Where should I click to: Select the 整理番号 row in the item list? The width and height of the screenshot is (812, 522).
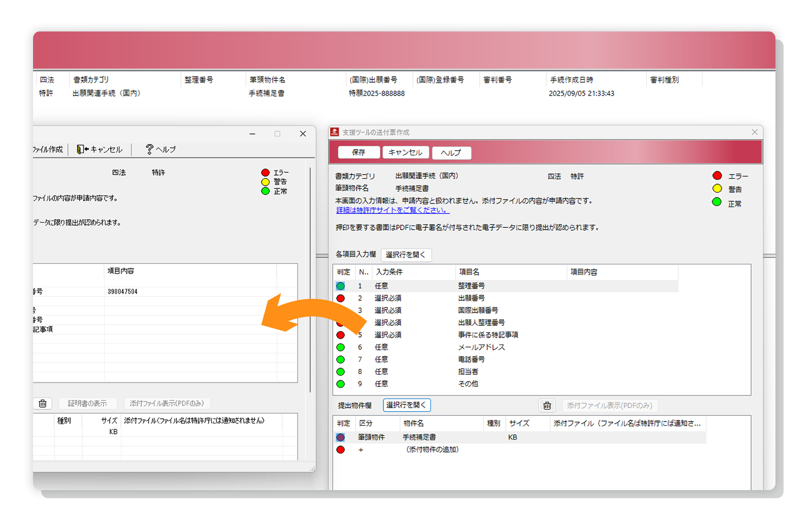tap(505, 286)
